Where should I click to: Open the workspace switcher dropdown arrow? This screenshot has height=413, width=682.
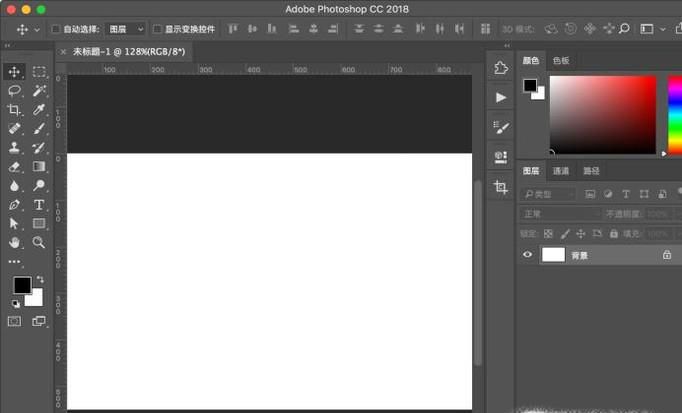[x=662, y=29]
